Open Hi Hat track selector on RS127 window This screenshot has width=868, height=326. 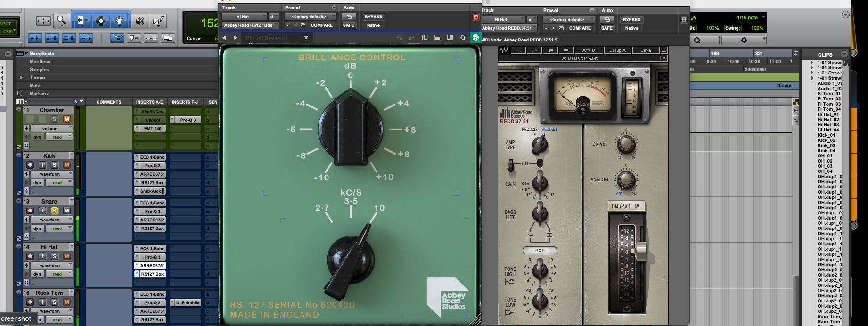coord(245,17)
